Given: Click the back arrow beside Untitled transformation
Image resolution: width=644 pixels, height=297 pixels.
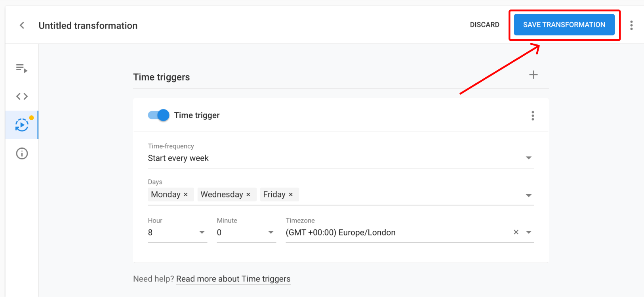Looking at the screenshot, I should (x=22, y=25).
